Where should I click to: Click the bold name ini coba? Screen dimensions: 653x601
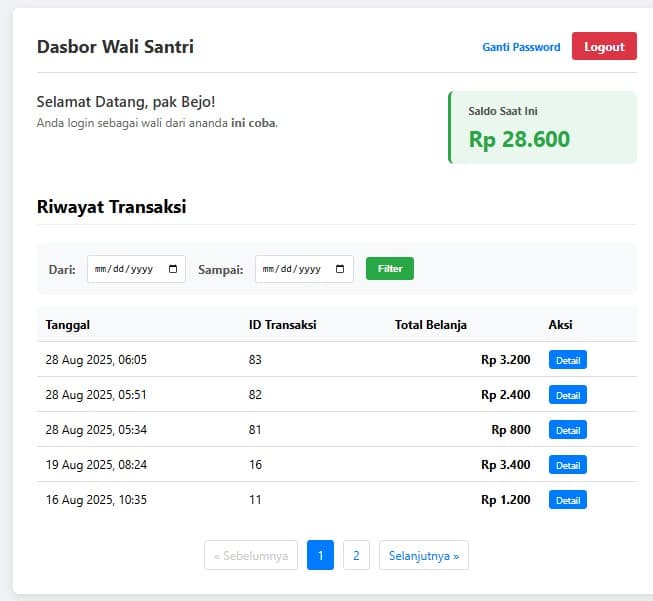tap(253, 123)
